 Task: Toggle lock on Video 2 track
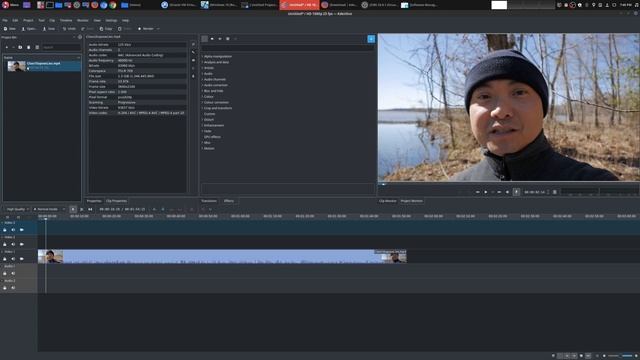5,244
